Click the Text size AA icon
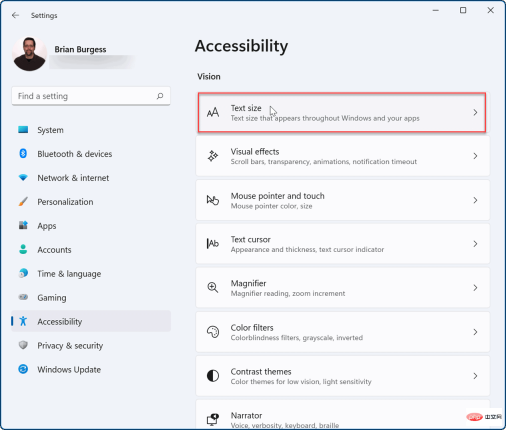 point(213,113)
